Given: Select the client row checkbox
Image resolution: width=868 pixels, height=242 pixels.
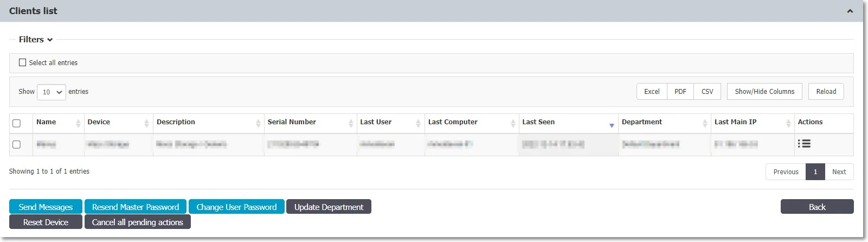Looking at the screenshot, I should [x=16, y=144].
